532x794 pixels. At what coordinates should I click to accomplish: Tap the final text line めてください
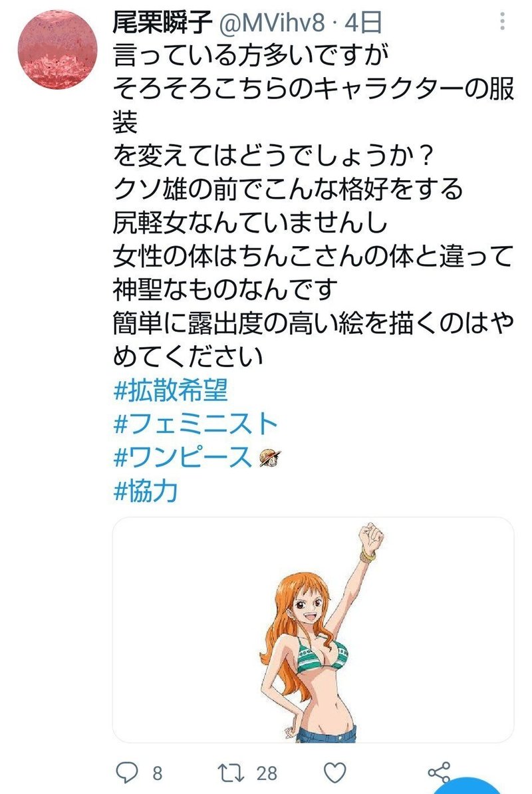(188, 356)
